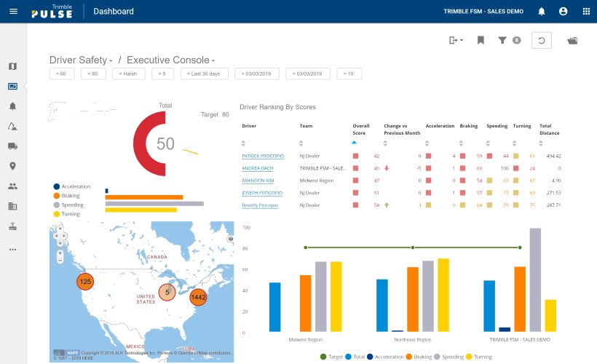Click the '= 10' filter chip
Image resolution: width=597 pixels, height=364 pixels.
349,74
